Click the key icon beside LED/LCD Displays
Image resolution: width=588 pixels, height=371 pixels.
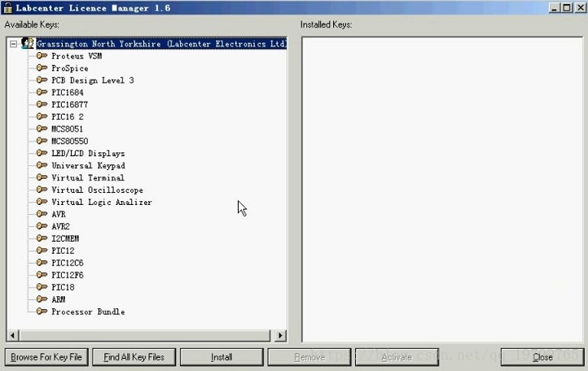click(x=42, y=153)
